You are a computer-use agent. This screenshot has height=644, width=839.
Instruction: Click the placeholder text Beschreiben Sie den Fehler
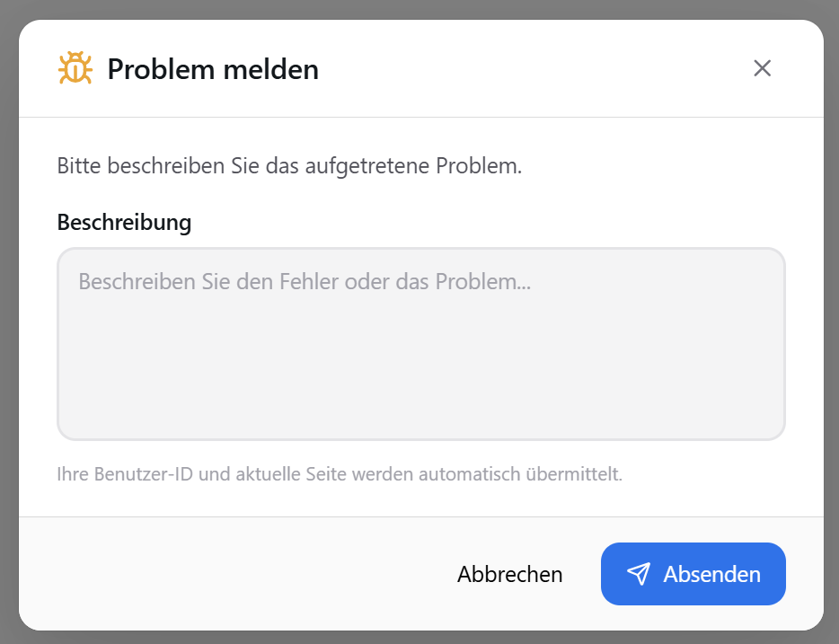tap(305, 282)
